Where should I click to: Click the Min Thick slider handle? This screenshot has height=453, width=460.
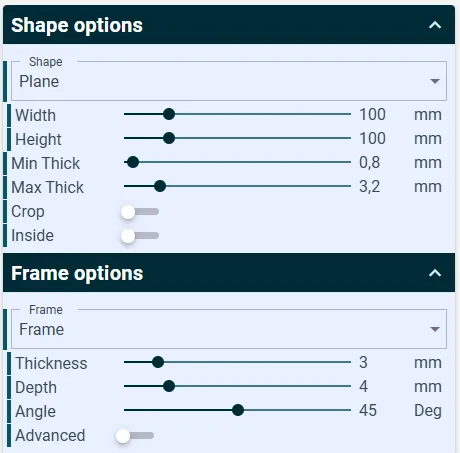tap(133, 162)
